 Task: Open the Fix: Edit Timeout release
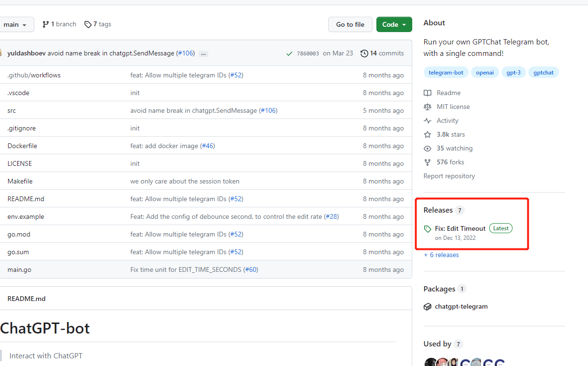[x=460, y=228]
